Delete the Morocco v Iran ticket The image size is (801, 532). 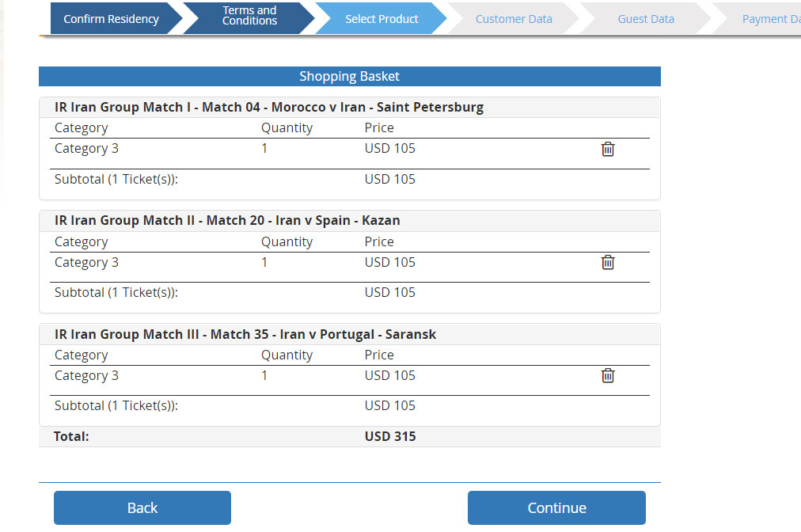[x=607, y=149]
